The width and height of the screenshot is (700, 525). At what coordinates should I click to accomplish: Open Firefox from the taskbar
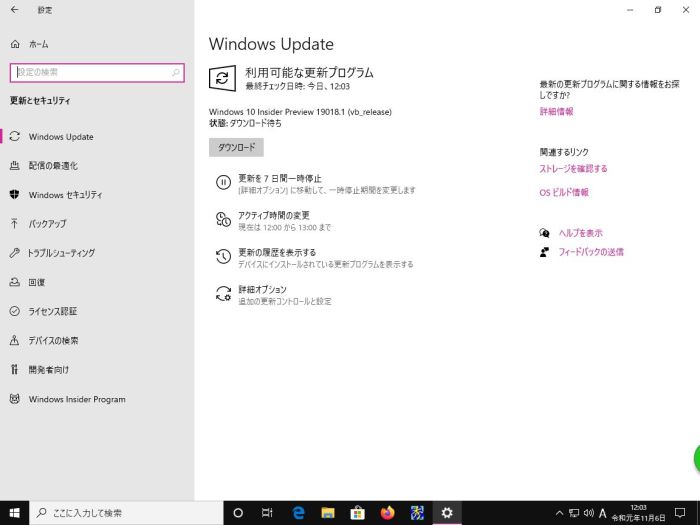point(387,512)
